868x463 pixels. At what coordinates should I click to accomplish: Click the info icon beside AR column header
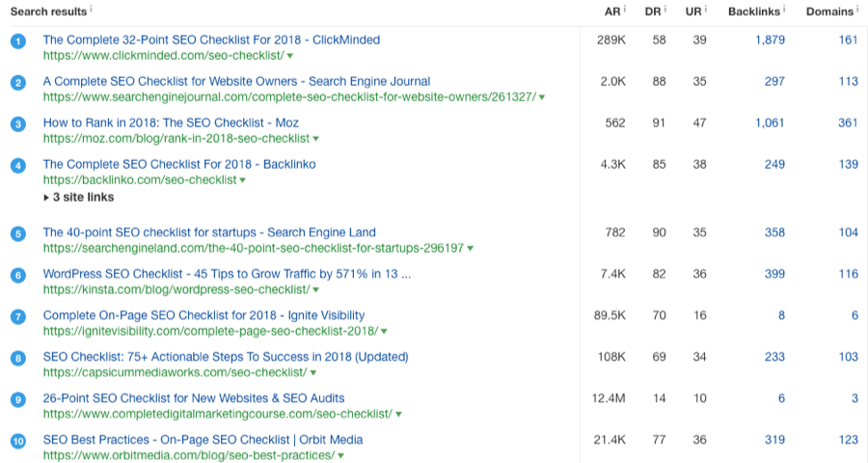click(x=625, y=9)
